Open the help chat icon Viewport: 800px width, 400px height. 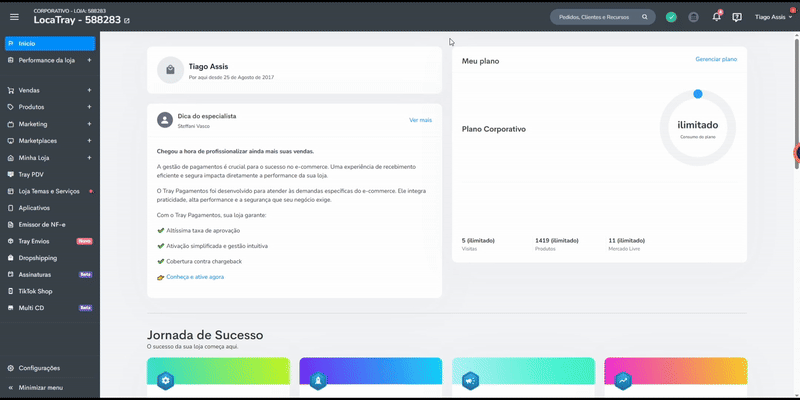[737, 17]
